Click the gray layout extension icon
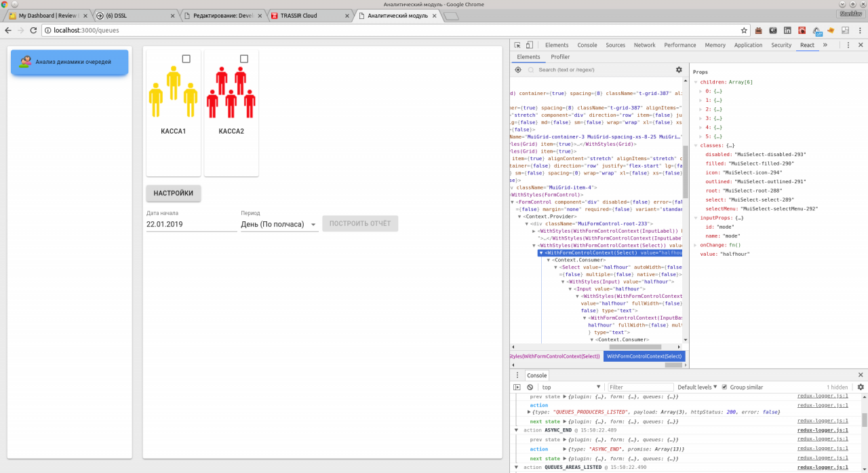 845,31
